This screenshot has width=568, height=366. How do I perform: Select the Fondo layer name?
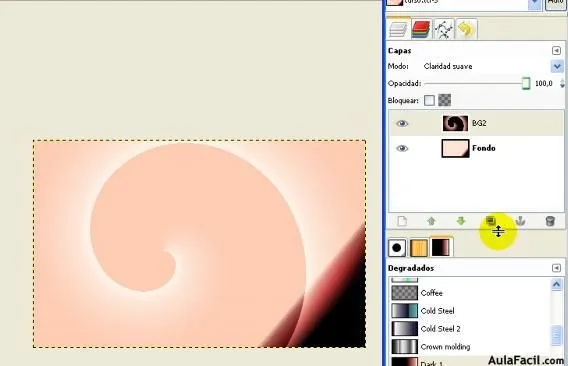[484, 148]
